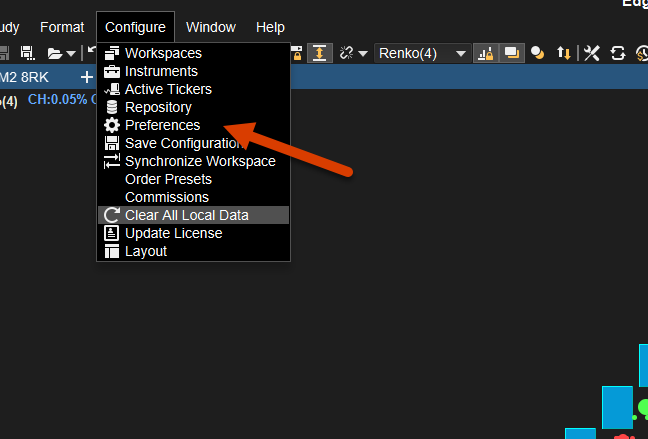This screenshot has width=648, height=439.
Task: Open the Window menu
Action: pyautogui.click(x=211, y=27)
